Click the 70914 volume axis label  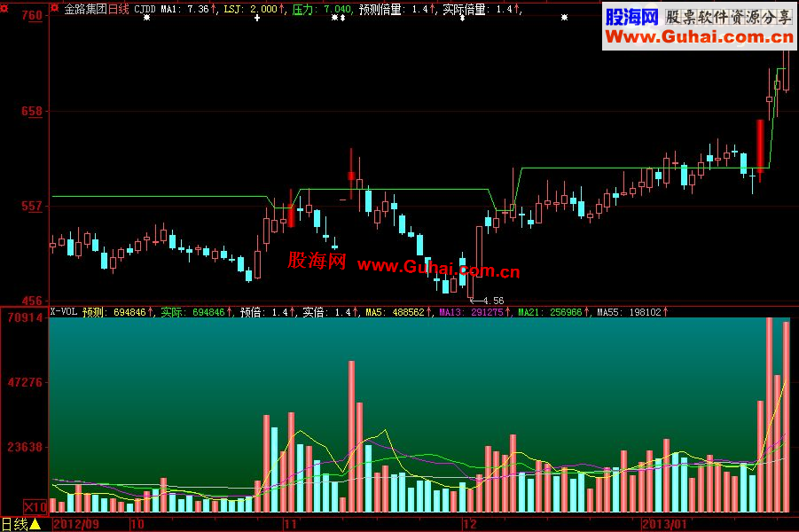pos(25,318)
